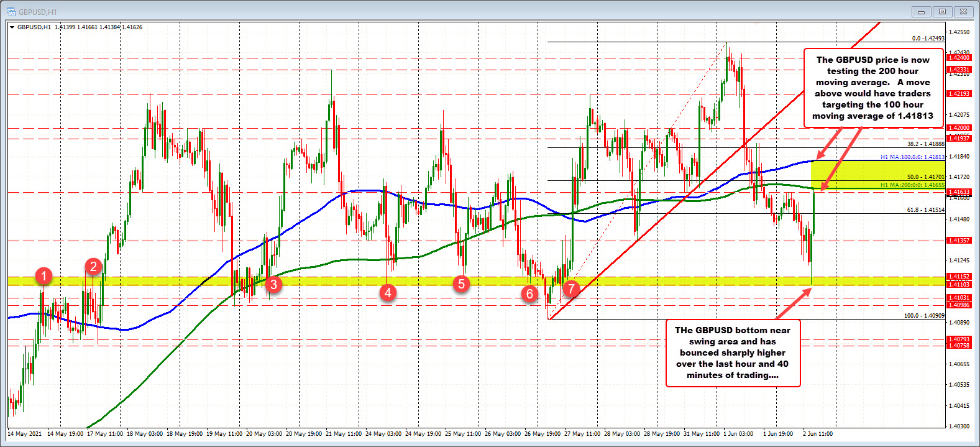Click the 28 May 19:00 time axis label
Viewport: 980px width, 447px height.
(662, 434)
